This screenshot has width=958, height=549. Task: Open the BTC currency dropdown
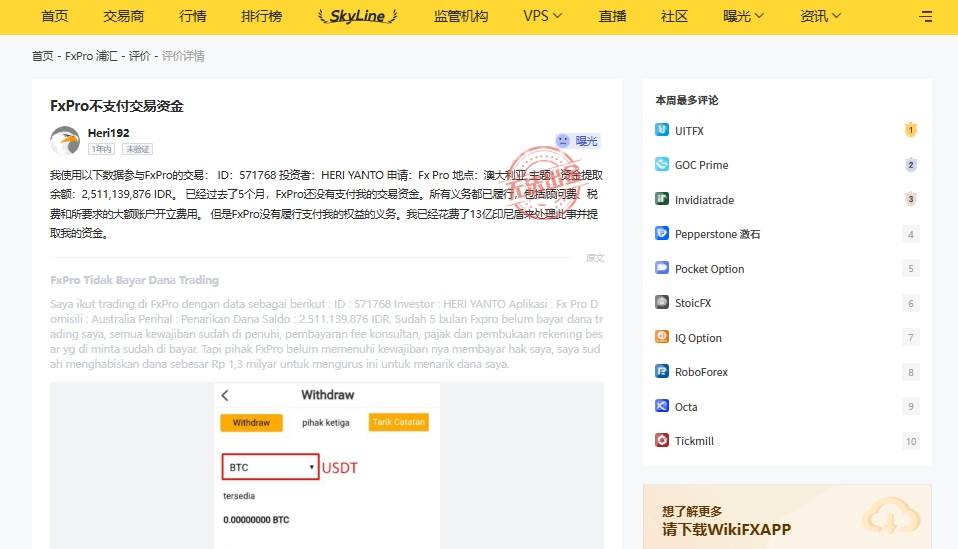(x=270, y=467)
